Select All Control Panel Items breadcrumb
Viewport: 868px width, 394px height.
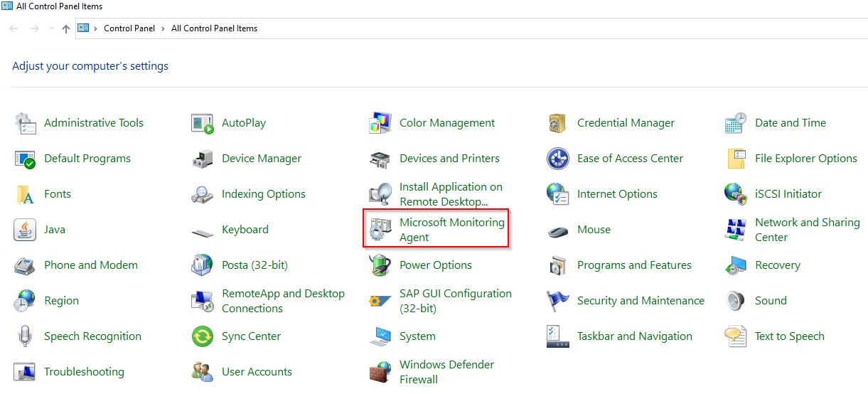pyautogui.click(x=214, y=28)
